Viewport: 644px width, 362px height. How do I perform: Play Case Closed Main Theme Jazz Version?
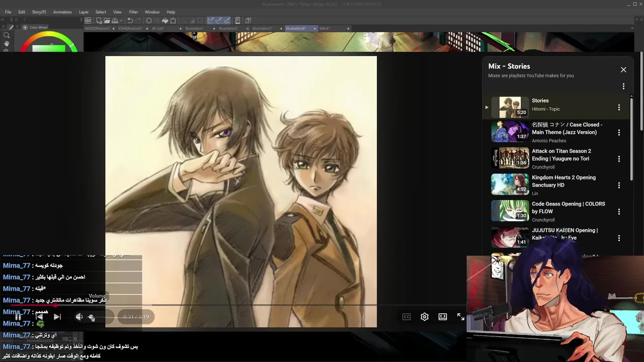click(567, 128)
